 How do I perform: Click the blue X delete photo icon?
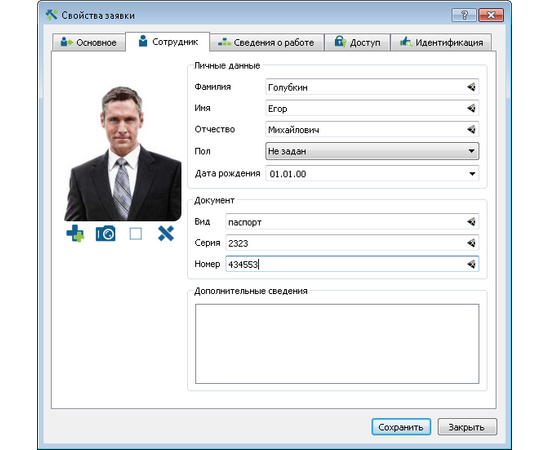[x=166, y=234]
